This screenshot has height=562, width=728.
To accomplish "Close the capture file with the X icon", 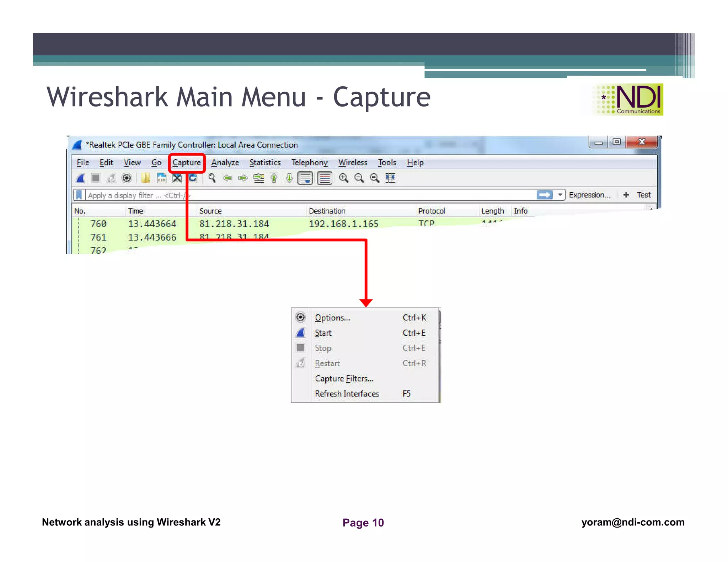I will click(x=177, y=178).
